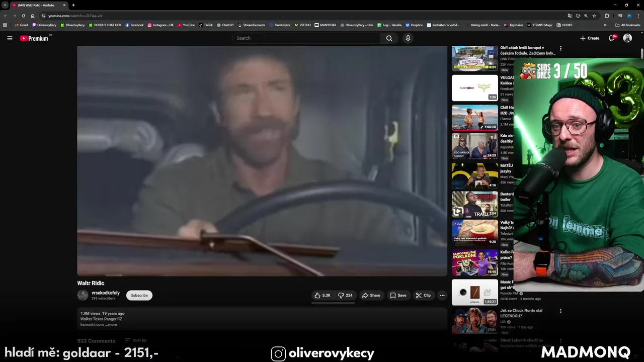Open ChatGPT bookmark
This screenshot has width=644, height=362.
point(225,25)
